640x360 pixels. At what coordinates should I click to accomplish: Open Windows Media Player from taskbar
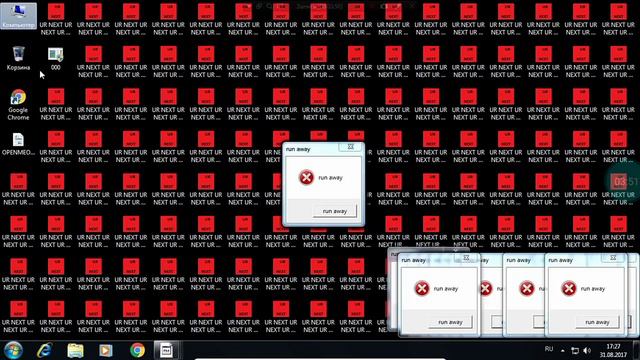pyautogui.click(x=106, y=350)
